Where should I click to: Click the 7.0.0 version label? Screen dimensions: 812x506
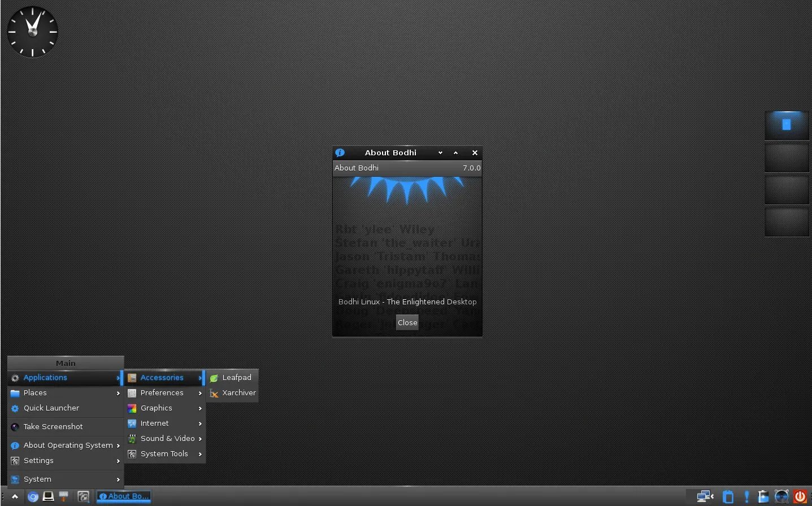point(471,168)
